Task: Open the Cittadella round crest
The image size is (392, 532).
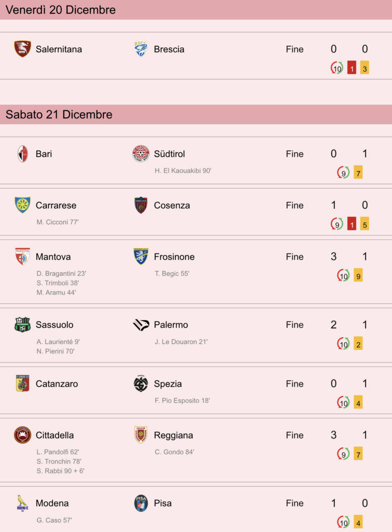Action: [22, 435]
